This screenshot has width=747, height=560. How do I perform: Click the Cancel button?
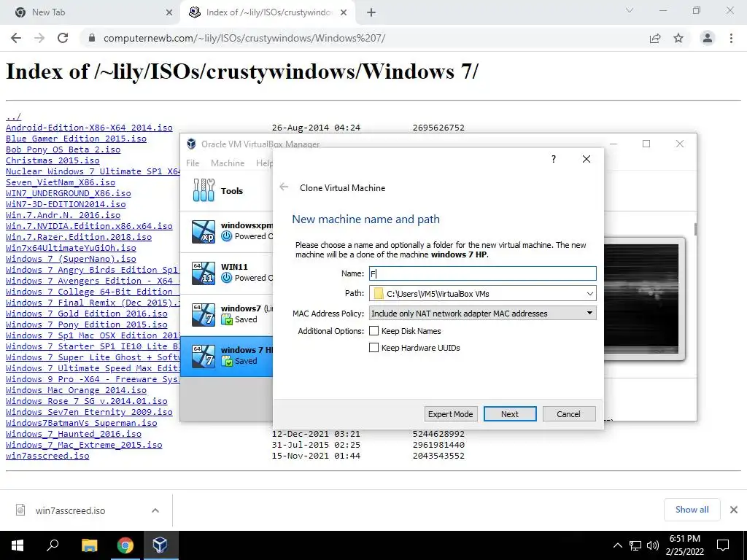point(569,414)
